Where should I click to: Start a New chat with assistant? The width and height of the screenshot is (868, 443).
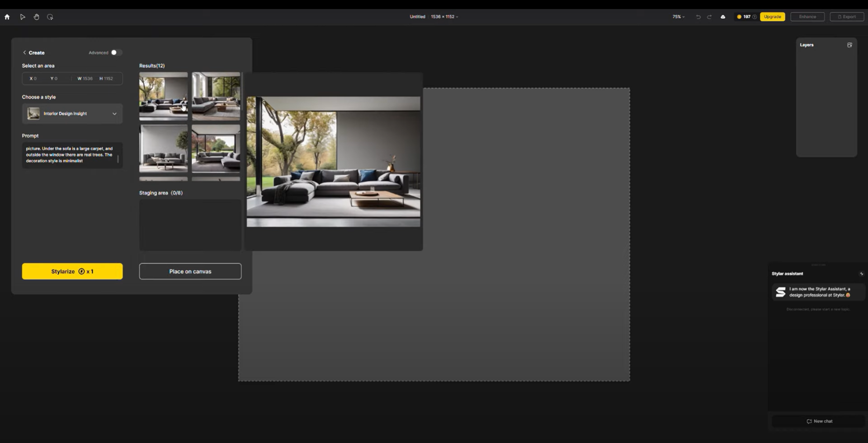pyautogui.click(x=819, y=421)
